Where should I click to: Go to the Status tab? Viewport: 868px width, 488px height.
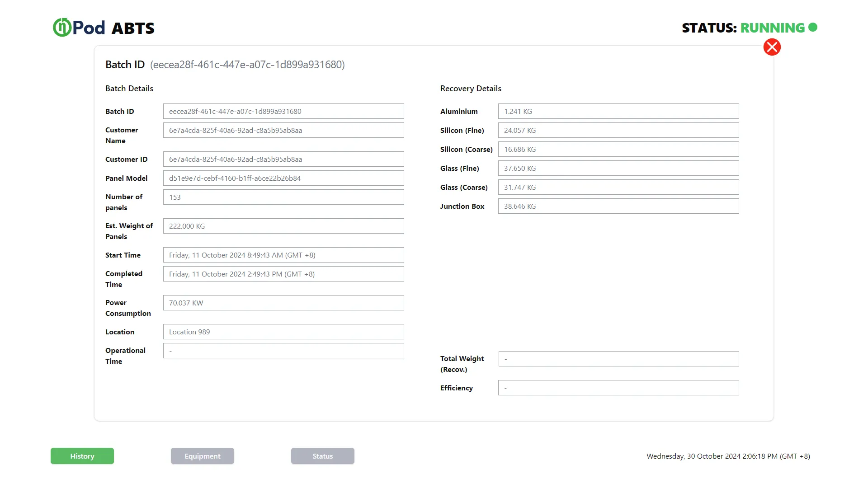tap(323, 456)
